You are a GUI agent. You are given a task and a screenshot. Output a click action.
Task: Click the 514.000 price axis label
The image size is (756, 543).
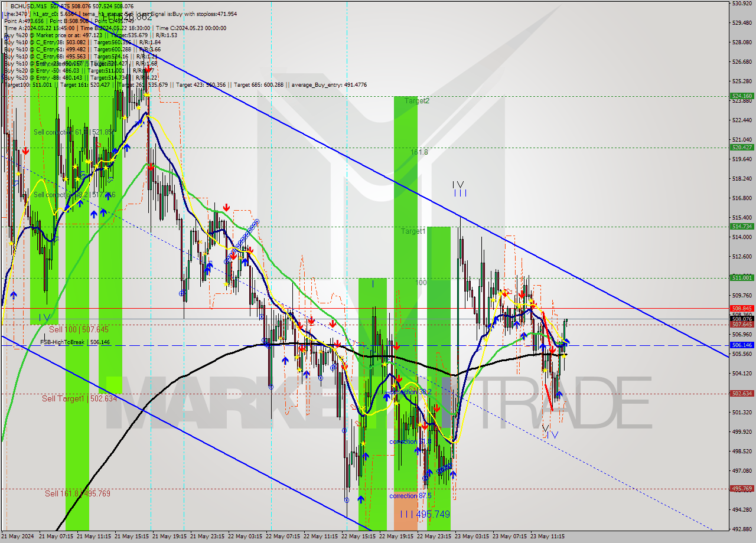pos(742,237)
